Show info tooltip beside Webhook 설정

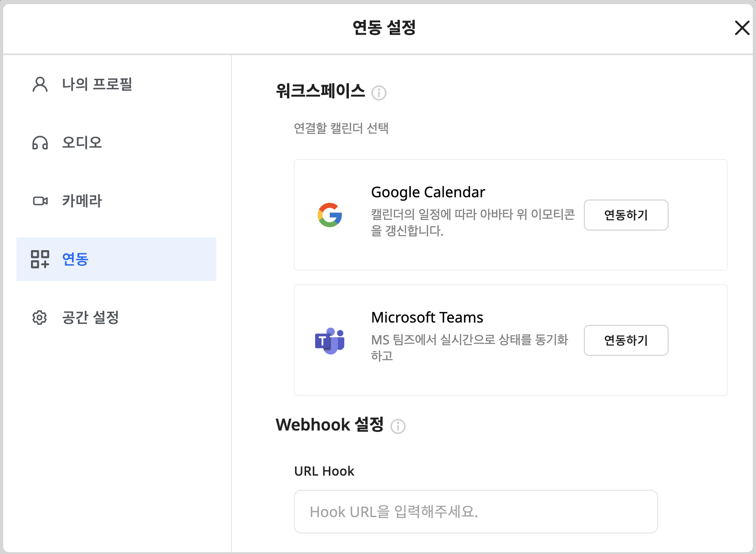click(398, 426)
